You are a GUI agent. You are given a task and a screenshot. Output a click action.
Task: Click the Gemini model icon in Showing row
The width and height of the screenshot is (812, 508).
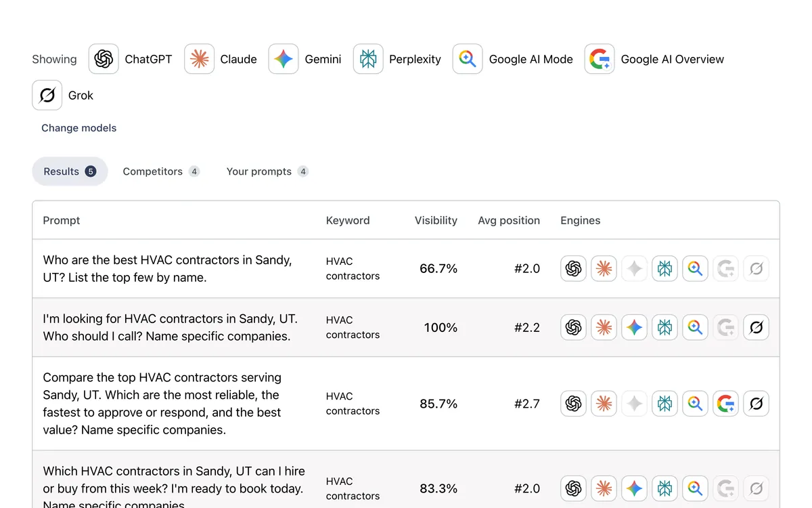(284, 59)
